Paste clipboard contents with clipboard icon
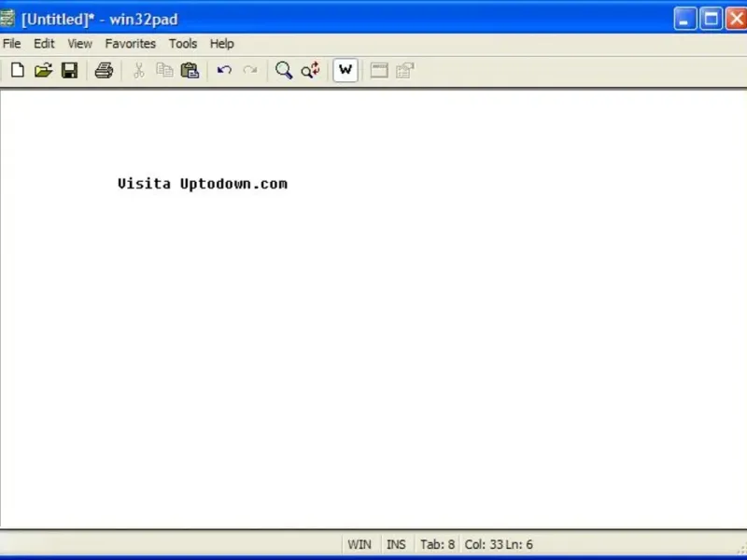 coord(190,71)
